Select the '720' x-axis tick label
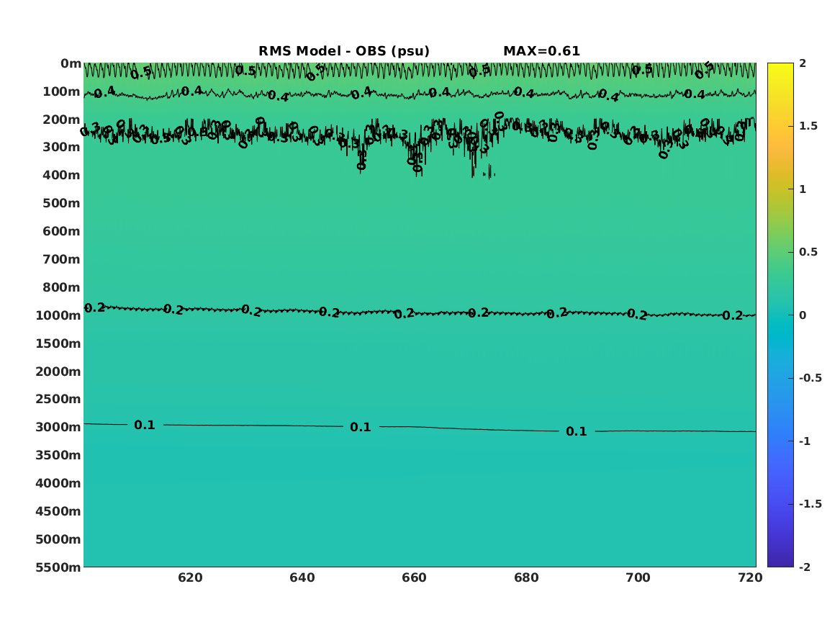This screenshot has width=840, height=630. click(750, 578)
